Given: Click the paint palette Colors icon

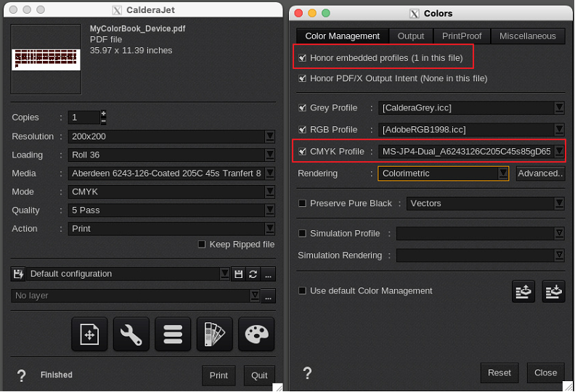Looking at the screenshot, I should pyautogui.click(x=256, y=335).
